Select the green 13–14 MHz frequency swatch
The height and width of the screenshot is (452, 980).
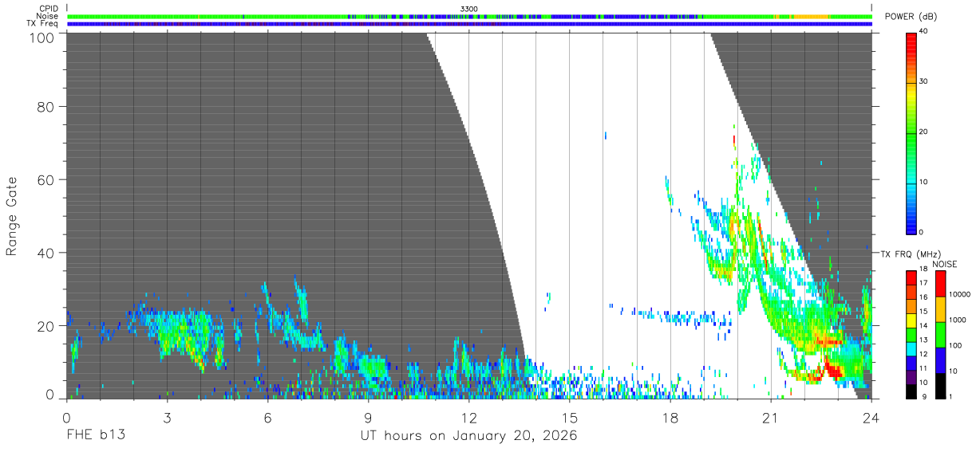pyautogui.click(x=911, y=335)
